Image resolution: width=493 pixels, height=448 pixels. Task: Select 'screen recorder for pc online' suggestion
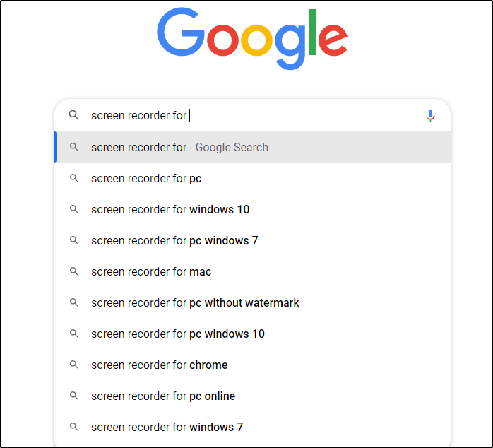(163, 396)
